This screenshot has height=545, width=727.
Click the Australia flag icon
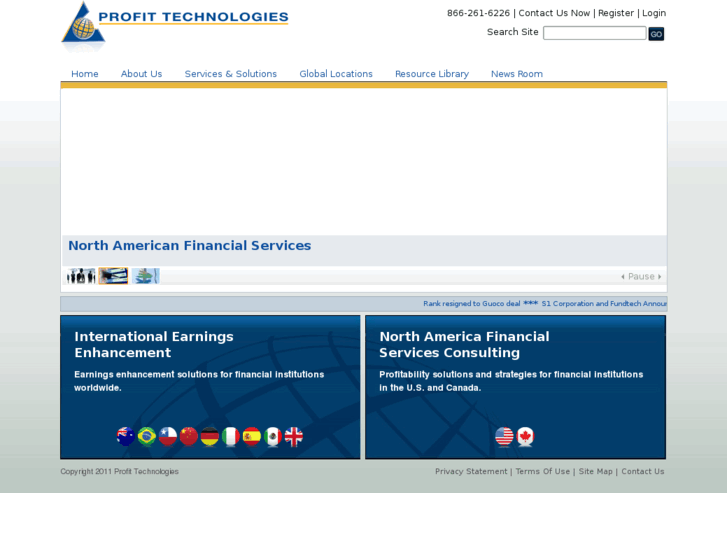pos(126,436)
